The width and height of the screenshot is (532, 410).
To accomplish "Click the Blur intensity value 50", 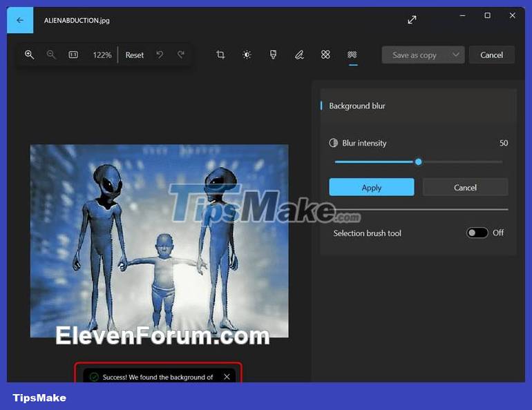I will 504,143.
